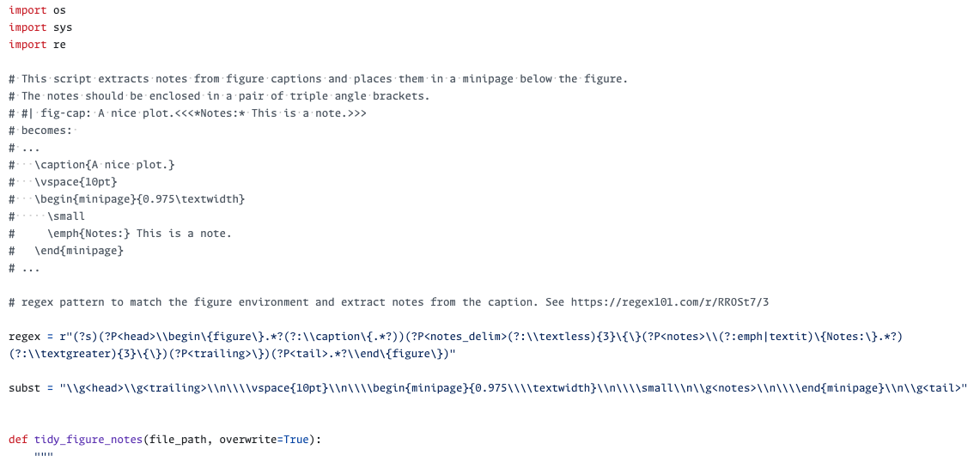980x462 pixels.
Task: Click the 'file_path' argument
Action: [x=178, y=440]
